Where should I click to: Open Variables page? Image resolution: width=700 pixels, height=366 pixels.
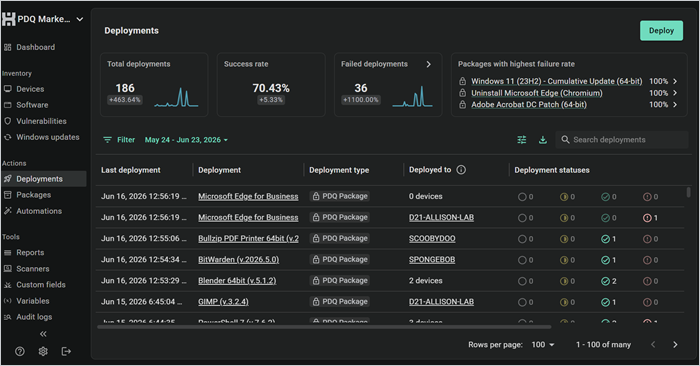click(x=33, y=301)
